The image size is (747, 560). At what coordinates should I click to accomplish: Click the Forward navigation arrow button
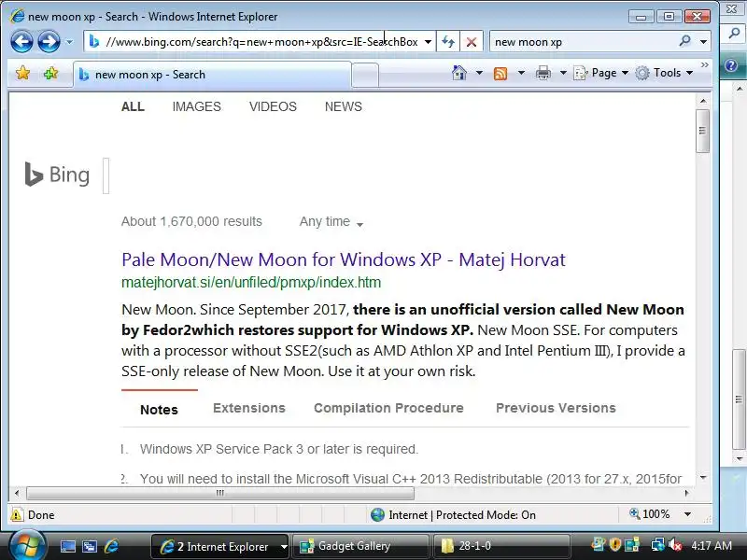(49, 41)
